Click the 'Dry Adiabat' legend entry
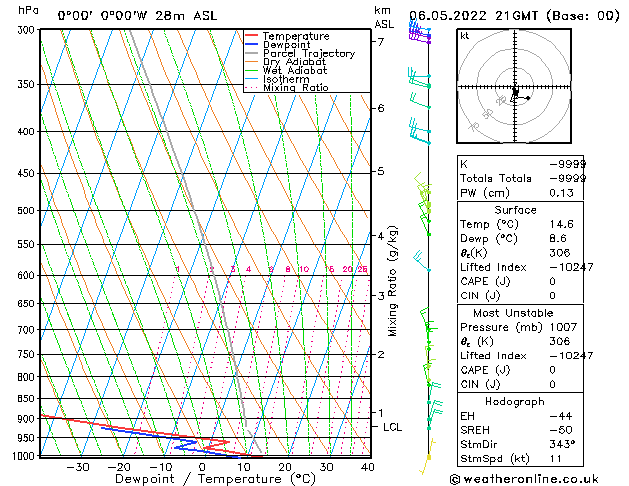 294,62
